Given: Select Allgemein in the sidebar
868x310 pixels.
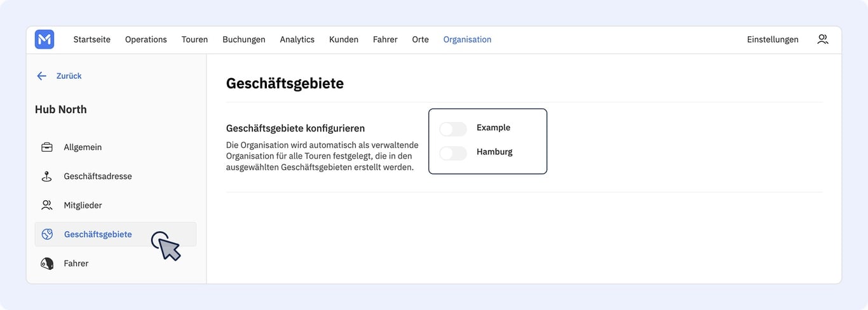Looking at the screenshot, I should [x=116, y=147].
